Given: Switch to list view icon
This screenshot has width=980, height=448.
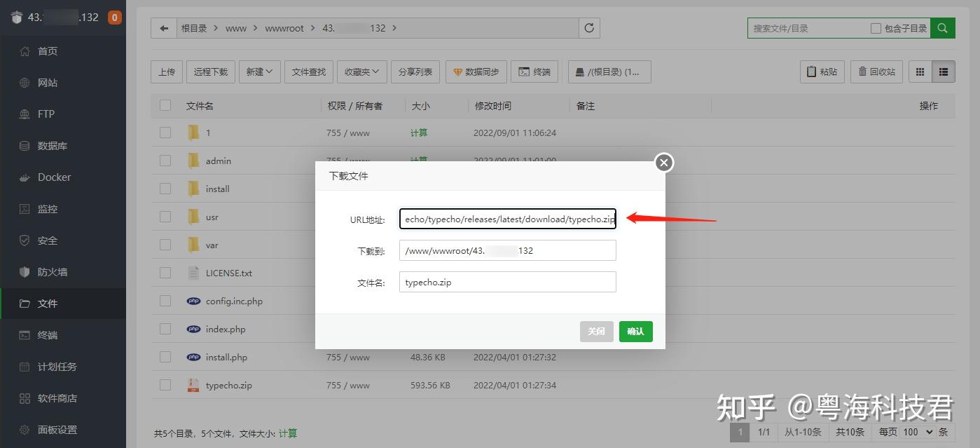Looking at the screenshot, I should click(x=944, y=72).
